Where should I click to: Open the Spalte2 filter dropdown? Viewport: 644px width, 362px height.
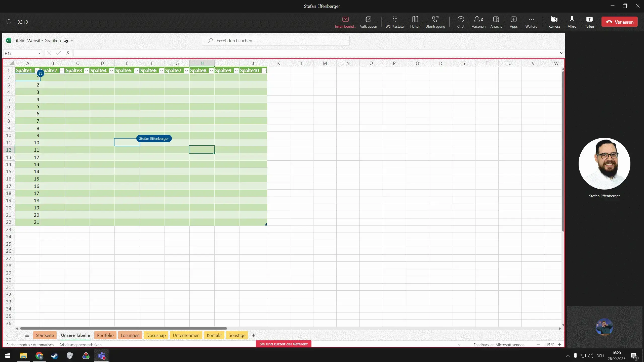(x=62, y=71)
